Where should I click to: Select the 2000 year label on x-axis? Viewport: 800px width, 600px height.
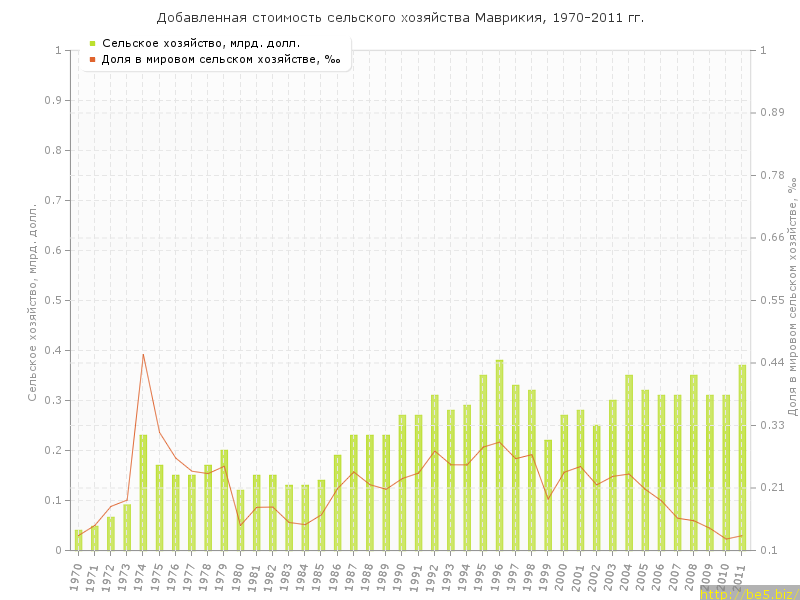click(563, 577)
